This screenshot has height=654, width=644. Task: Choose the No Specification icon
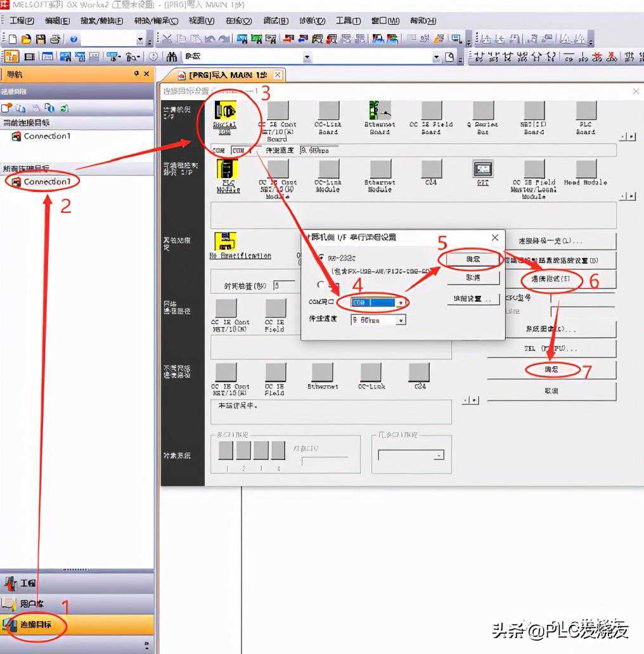click(x=225, y=241)
